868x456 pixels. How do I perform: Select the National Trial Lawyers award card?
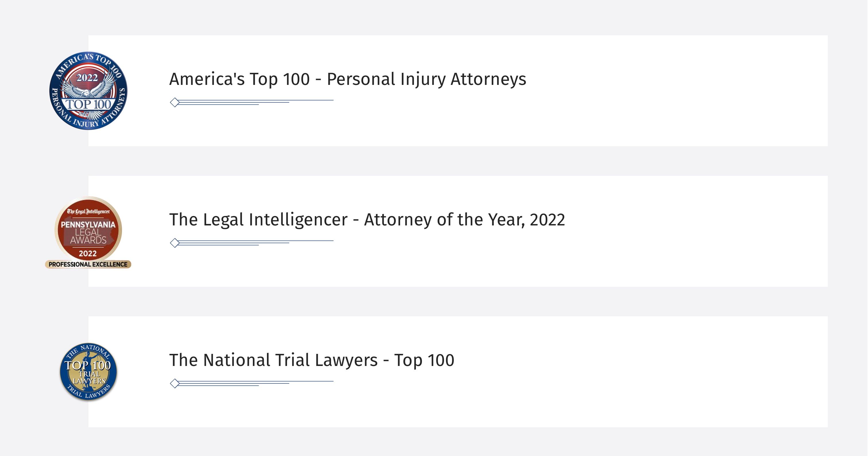coord(458,371)
